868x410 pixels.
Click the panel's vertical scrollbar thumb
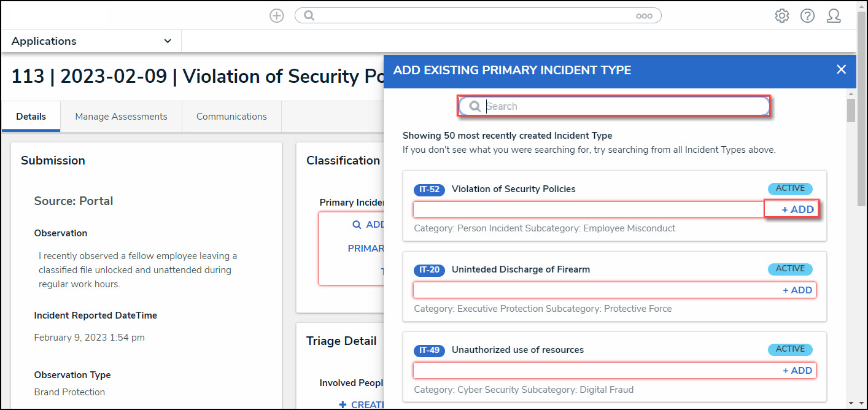click(851, 110)
